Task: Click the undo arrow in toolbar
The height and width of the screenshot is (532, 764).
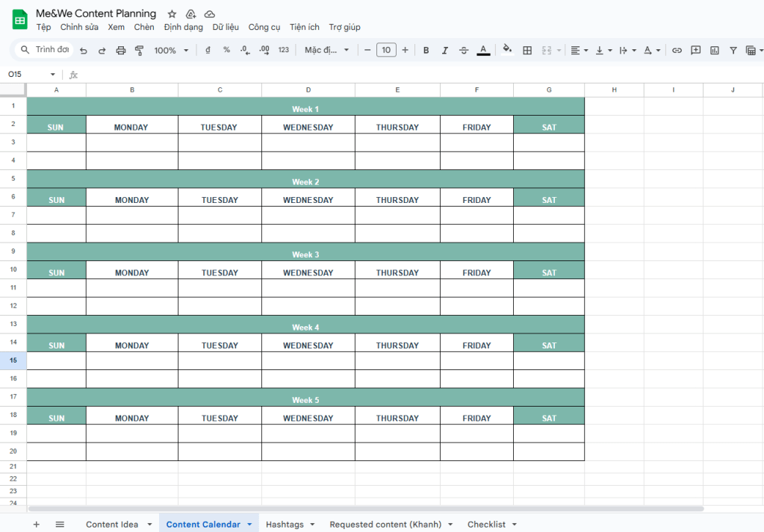Action: [83, 50]
